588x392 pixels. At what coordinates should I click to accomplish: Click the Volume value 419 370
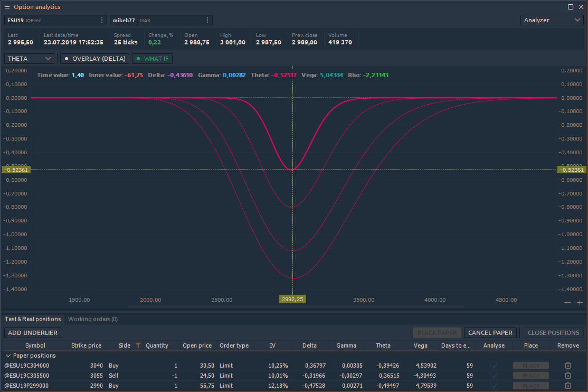tap(340, 42)
